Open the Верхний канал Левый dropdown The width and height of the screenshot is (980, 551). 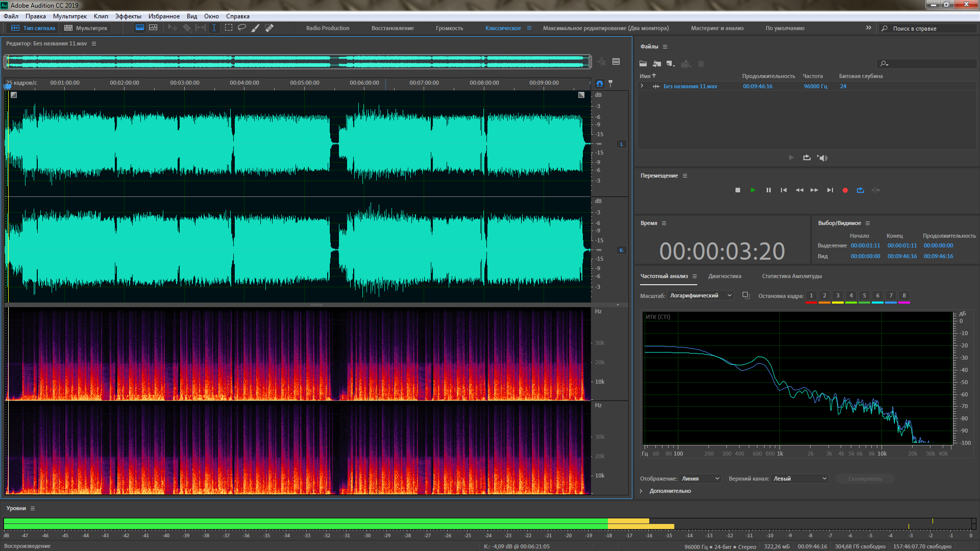(799, 479)
